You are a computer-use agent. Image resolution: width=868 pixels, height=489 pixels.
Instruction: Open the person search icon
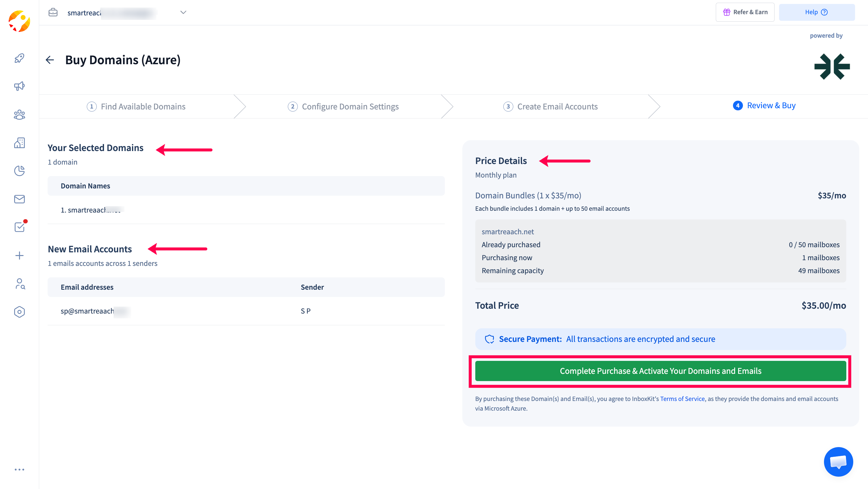[19, 284]
